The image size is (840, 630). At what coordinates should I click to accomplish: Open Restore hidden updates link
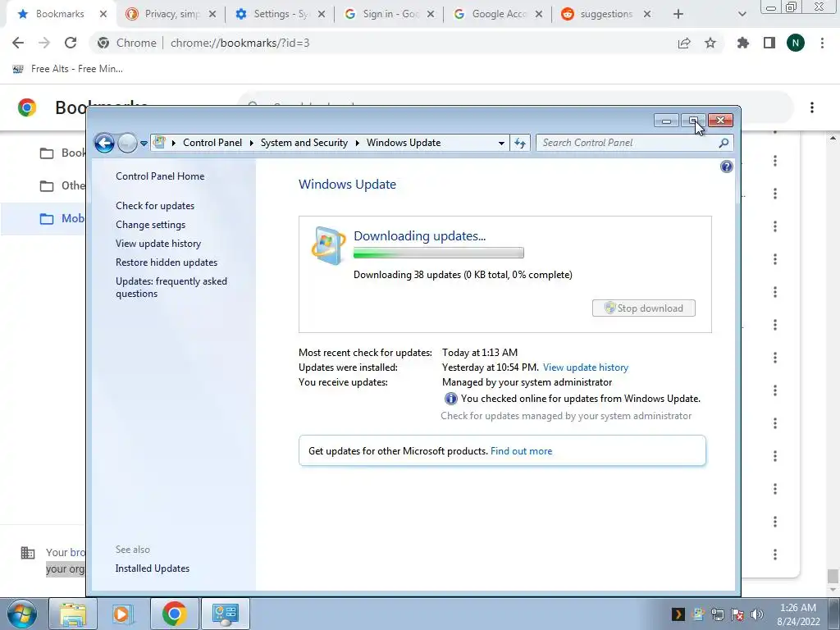(x=167, y=262)
